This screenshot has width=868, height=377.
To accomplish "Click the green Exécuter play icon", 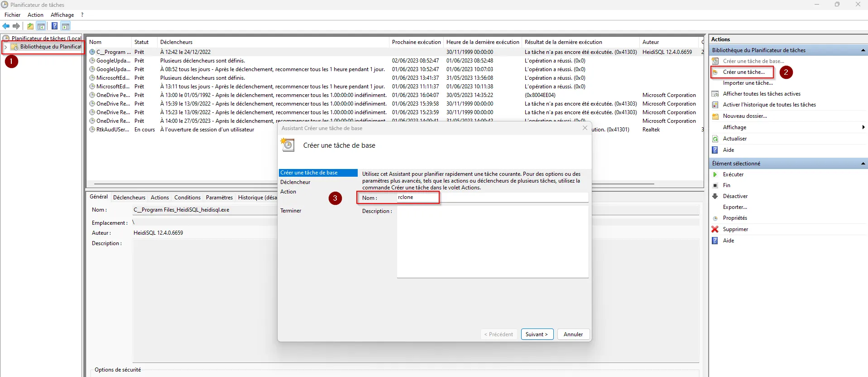I will [x=715, y=174].
